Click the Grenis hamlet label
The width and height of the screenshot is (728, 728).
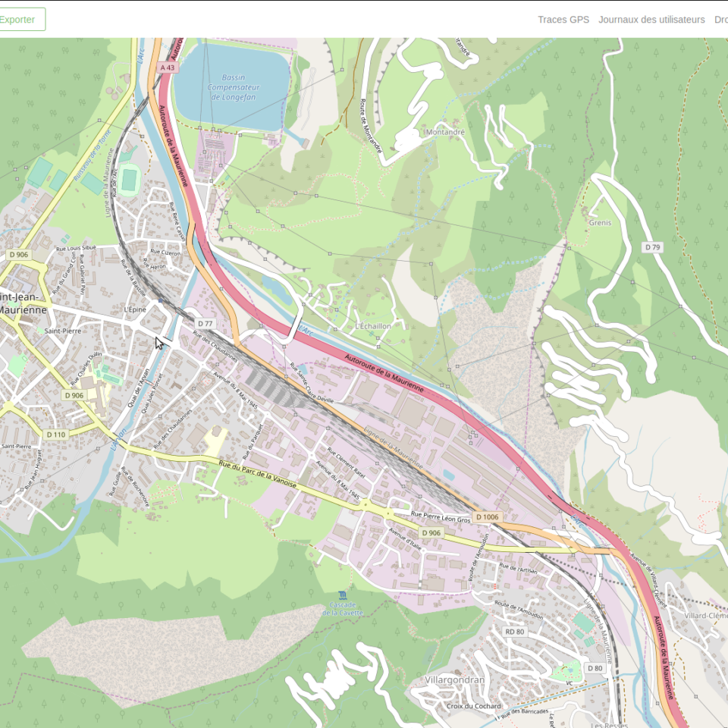(599, 223)
